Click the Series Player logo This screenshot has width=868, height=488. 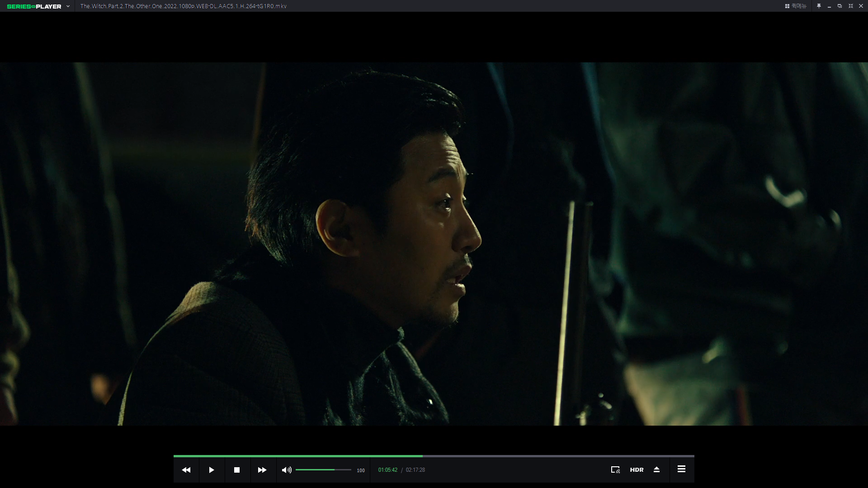(34, 6)
